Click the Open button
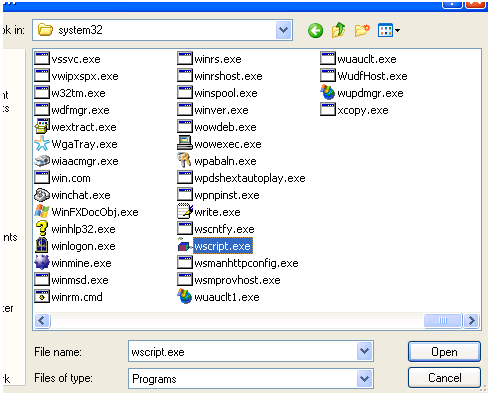The height and width of the screenshot is (395, 490). pos(444,352)
